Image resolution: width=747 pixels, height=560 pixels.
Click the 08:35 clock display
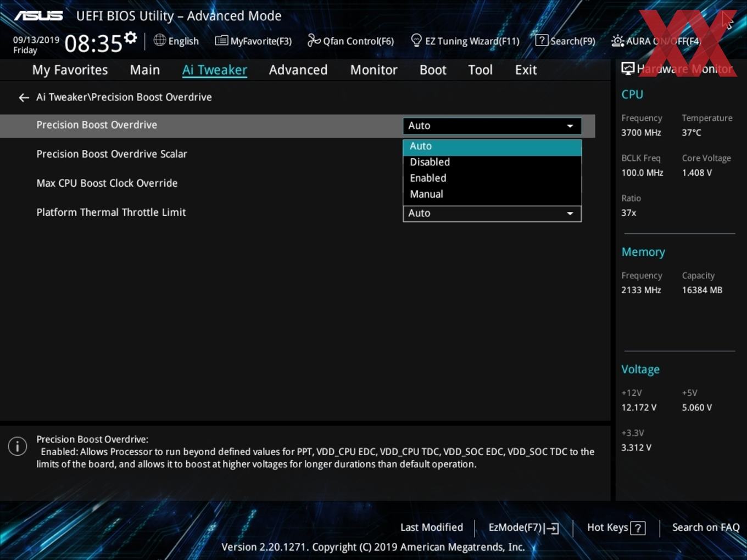click(93, 43)
